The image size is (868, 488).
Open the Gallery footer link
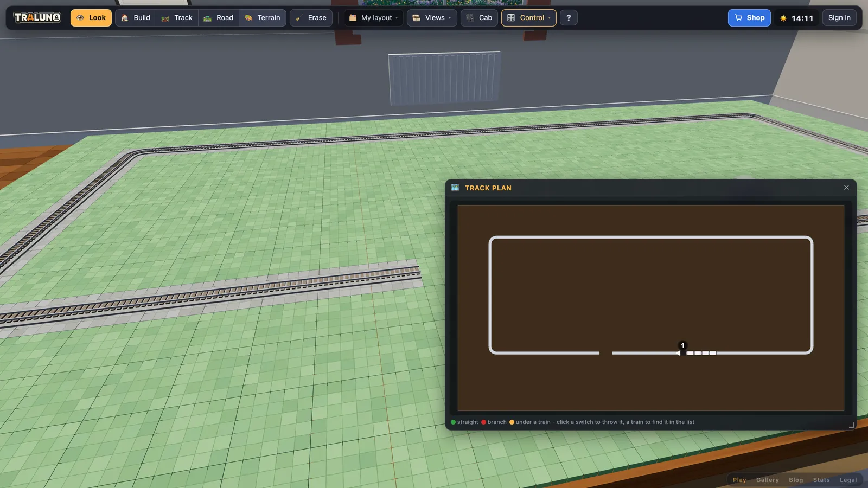point(768,480)
